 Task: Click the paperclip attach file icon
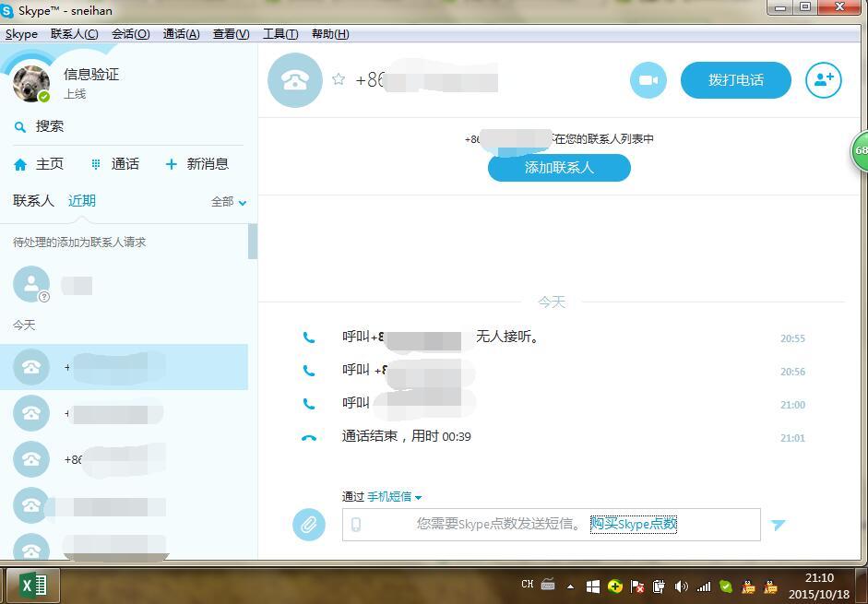[x=309, y=525]
